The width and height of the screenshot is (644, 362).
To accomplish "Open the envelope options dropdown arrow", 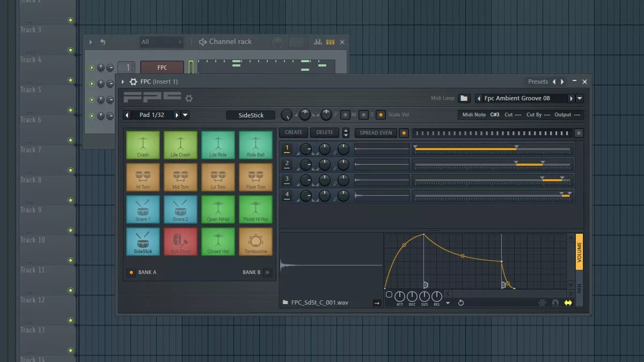I will (x=448, y=303).
